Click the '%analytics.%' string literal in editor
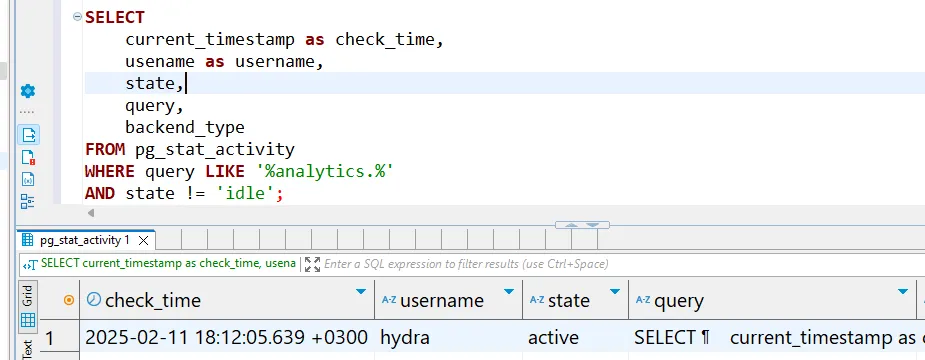 (324, 172)
